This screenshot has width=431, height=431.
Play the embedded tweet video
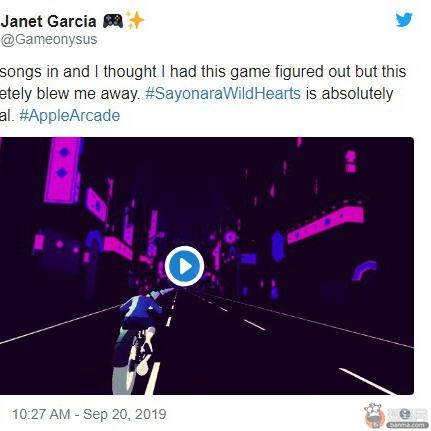click(184, 266)
